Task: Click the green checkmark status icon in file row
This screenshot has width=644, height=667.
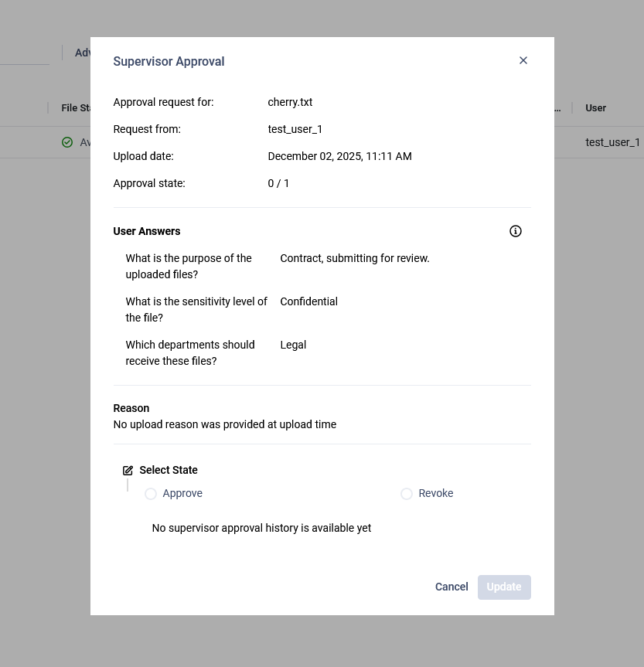Action: click(67, 142)
